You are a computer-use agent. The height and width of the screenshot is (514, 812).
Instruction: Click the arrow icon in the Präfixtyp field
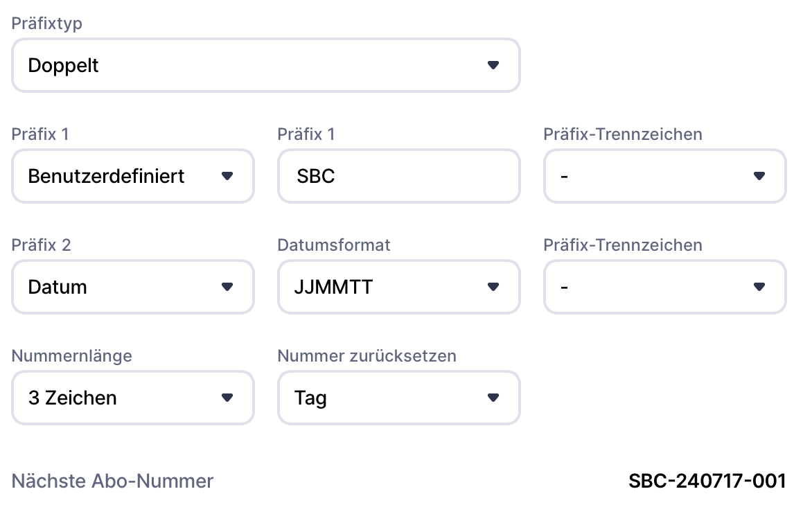click(x=493, y=65)
